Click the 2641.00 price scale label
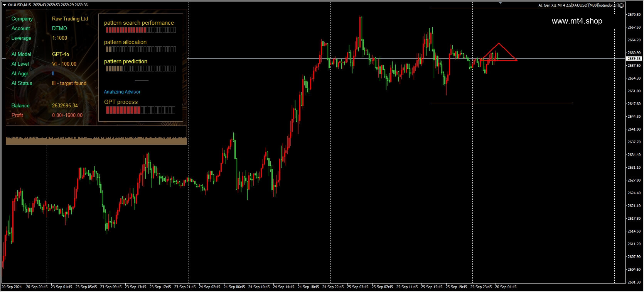644x292 pixels. pos(634,129)
